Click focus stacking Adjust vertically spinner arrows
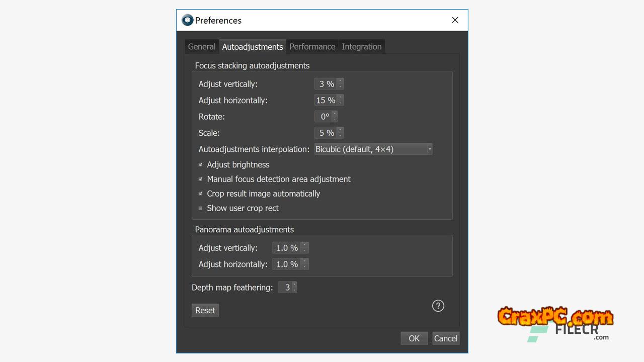Viewport: 644px width, 362px height. pyautogui.click(x=341, y=84)
